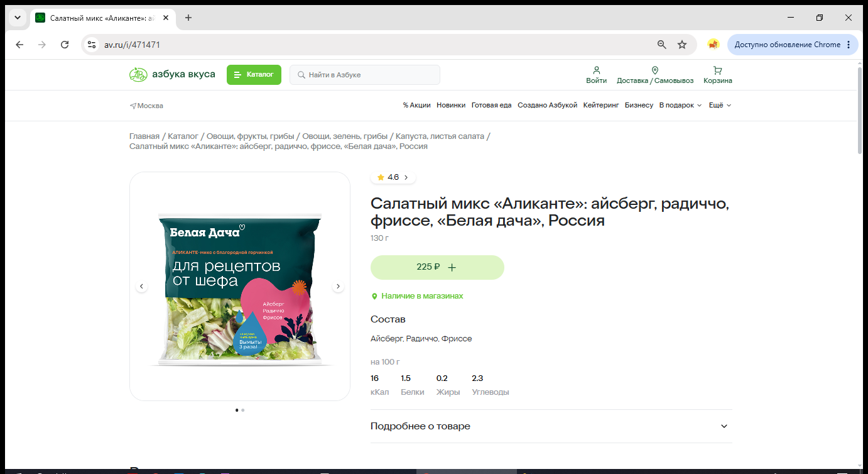This screenshot has height=474, width=868.
Task: Open the tab search dropdown arrow
Action: tap(18, 18)
